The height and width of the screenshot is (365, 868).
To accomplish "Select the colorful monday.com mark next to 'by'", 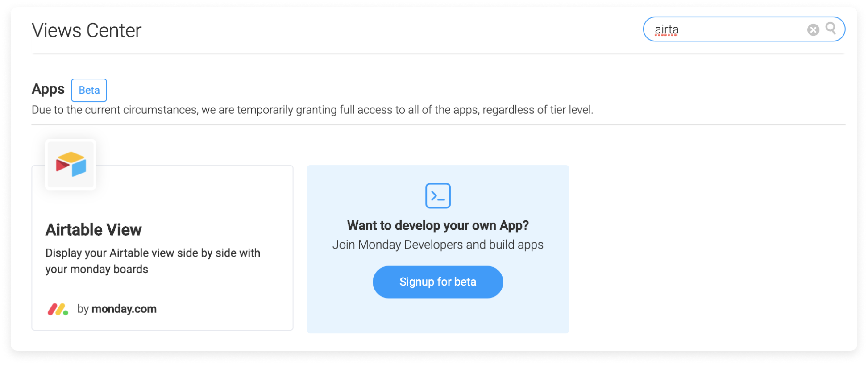I will 57,308.
